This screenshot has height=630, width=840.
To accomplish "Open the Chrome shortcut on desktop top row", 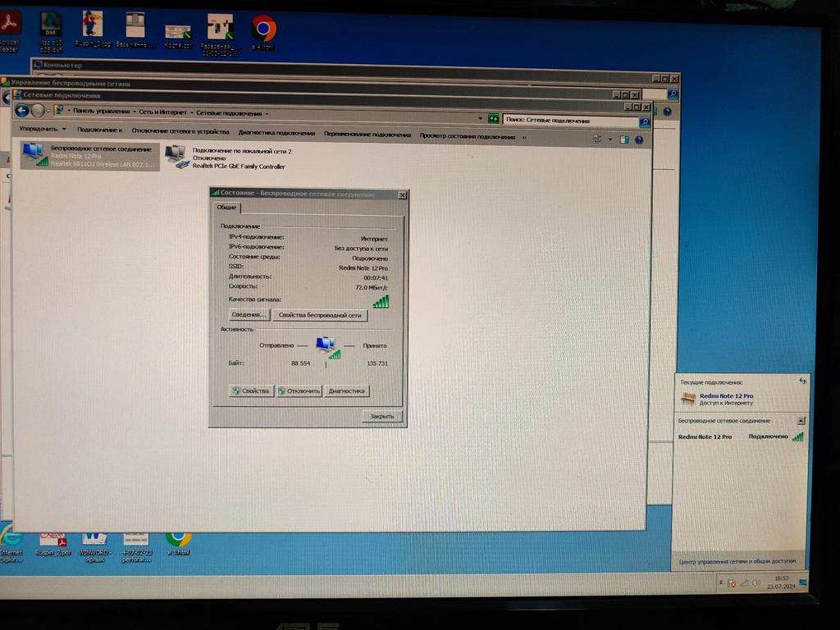I will coord(263,29).
